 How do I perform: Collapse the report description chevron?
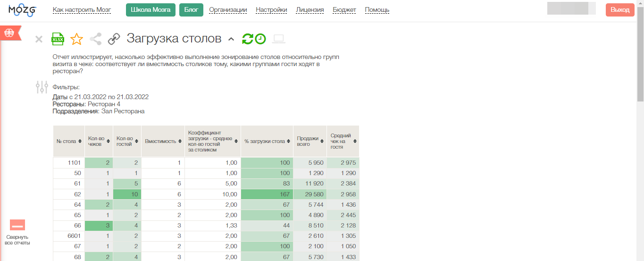(x=231, y=39)
